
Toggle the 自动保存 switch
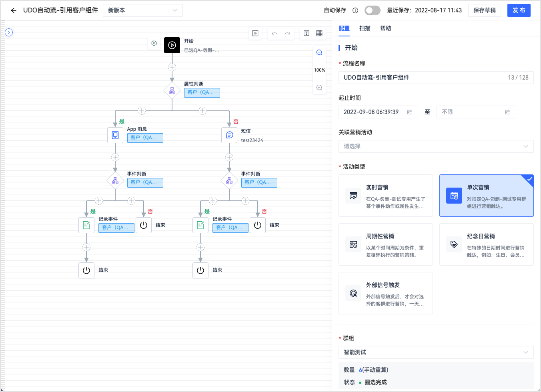(x=373, y=10)
